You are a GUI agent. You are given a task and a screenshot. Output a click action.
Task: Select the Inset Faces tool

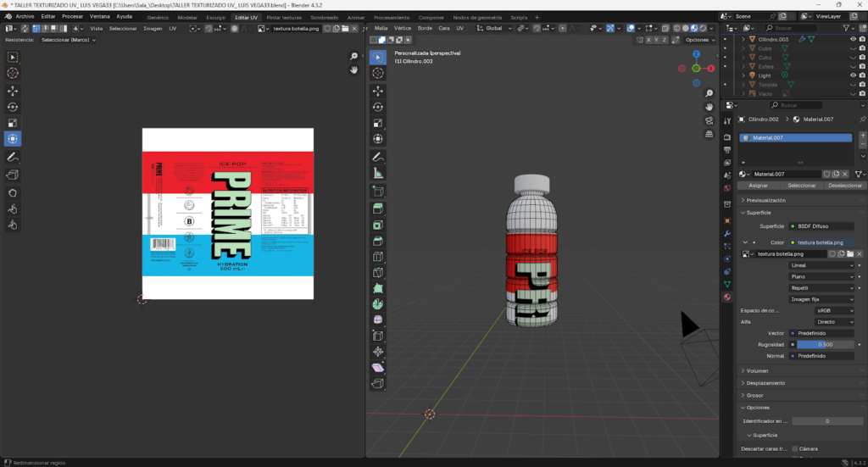click(x=378, y=225)
